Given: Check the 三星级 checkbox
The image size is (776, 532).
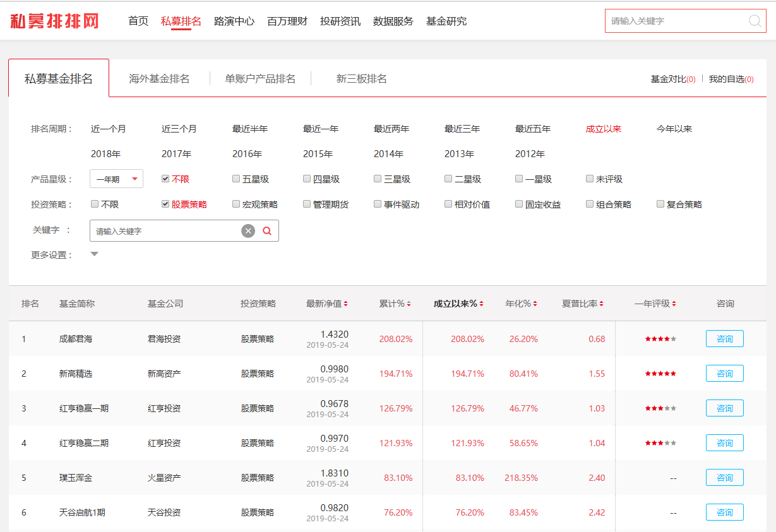Looking at the screenshot, I should [378, 179].
